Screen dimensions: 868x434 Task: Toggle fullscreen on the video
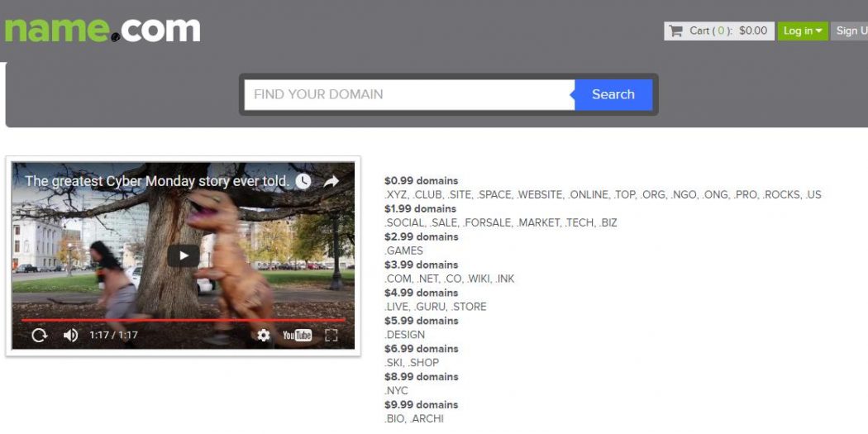(331, 335)
